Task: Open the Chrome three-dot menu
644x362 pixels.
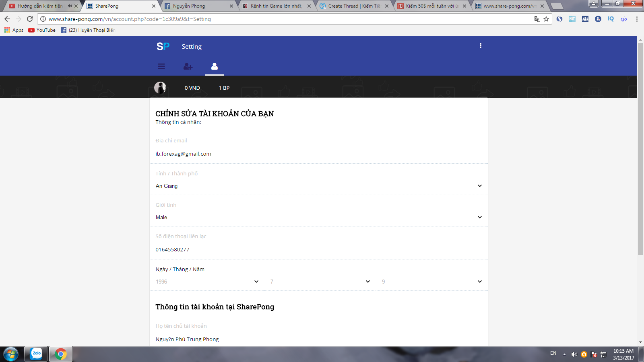Action: pos(637,19)
